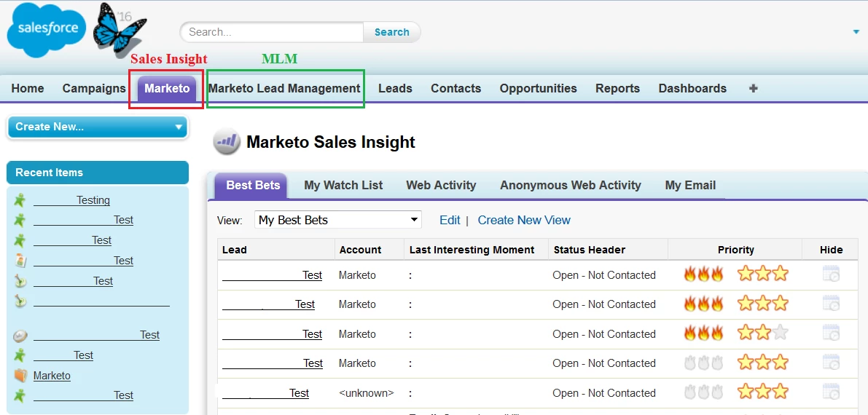Open the Contacts tab
This screenshot has height=415, width=868.
click(456, 89)
